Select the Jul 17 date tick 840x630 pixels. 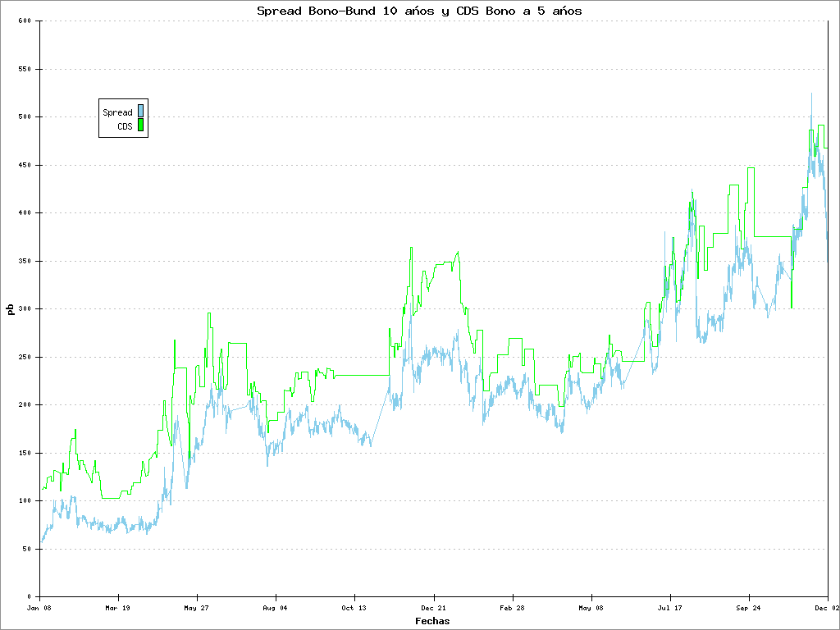(669, 609)
